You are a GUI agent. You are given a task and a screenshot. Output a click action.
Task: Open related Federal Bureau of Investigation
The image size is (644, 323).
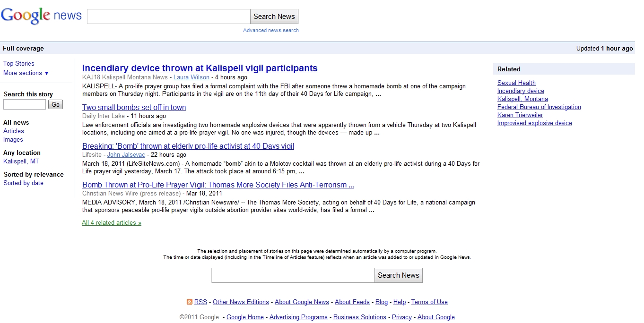pos(539,107)
